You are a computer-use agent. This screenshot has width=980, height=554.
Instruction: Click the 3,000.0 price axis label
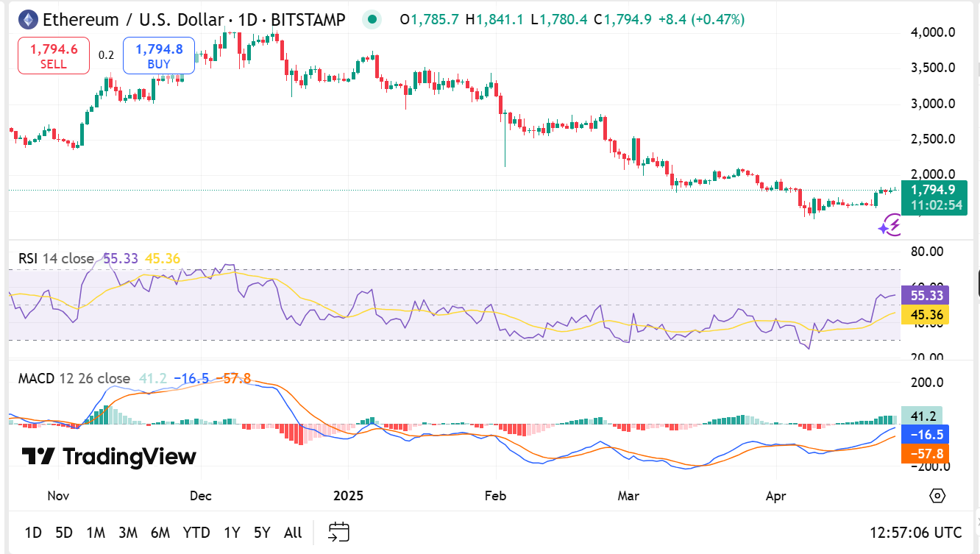(931, 104)
